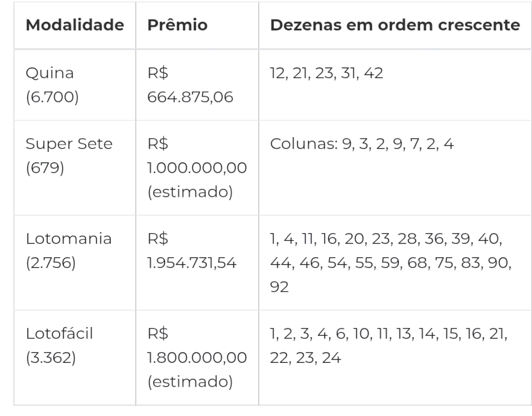Click the word (estimado) under Super Sete prize

pos(191,192)
